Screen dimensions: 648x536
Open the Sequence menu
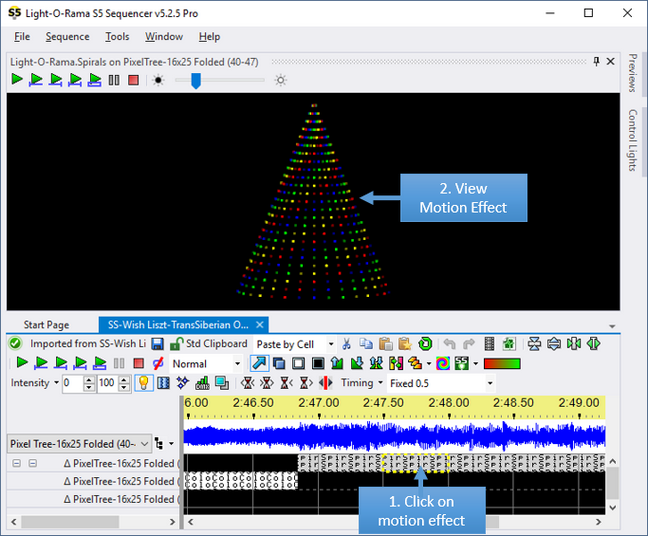(x=67, y=37)
